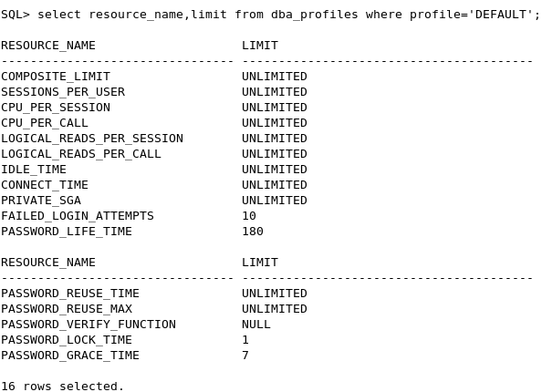The height and width of the screenshot is (392, 542).
Task: Click CPU_PER_SESSION resource name
Action: (x=56, y=108)
